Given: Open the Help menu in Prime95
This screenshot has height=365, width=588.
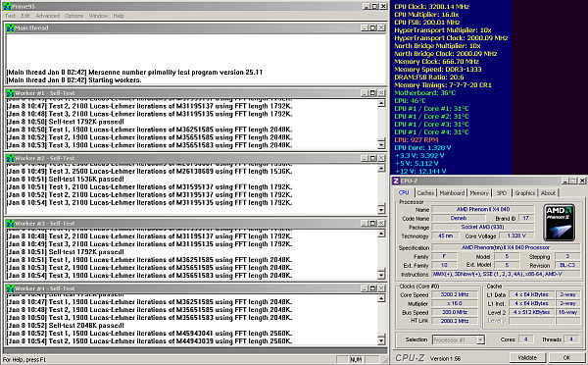Looking at the screenshot, I should coord(119,16).
